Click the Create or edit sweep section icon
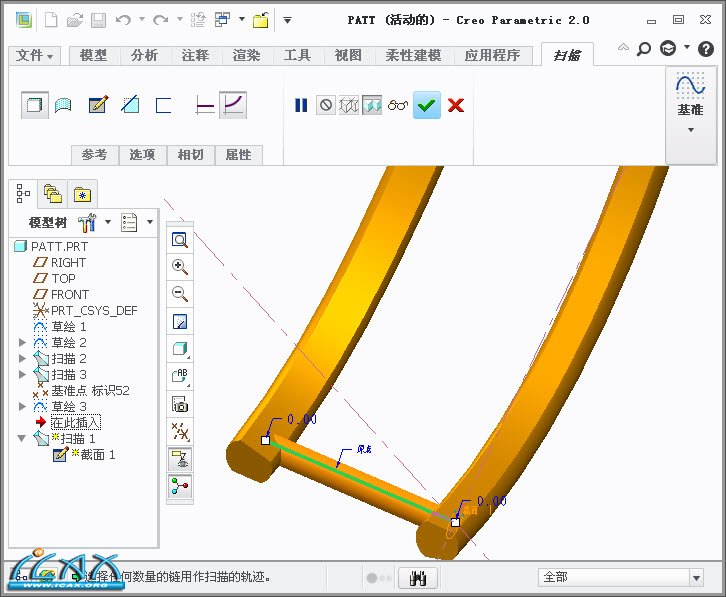Screen dimensions: 726x597 click(98, 105)
